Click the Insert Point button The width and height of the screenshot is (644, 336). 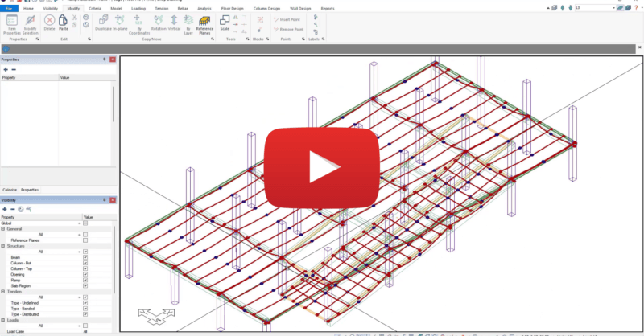287,18
